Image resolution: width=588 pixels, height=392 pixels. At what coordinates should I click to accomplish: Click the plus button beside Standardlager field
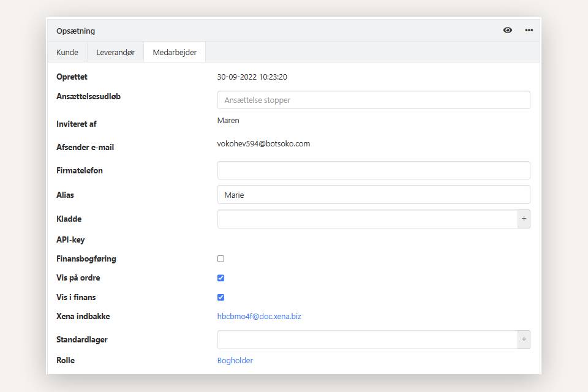[x=524, y=339]
